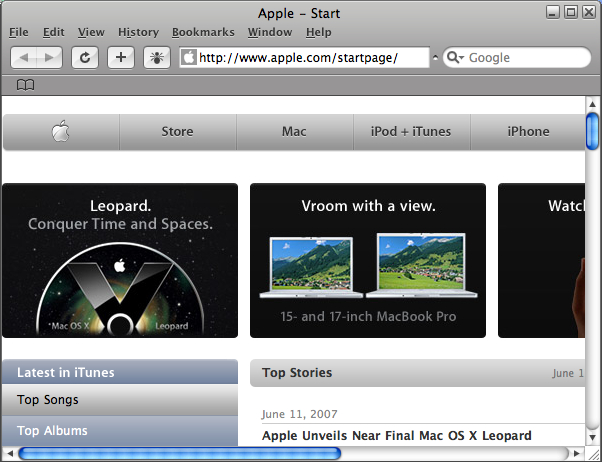Read the Apple Unveils Leopard story
This screenshot has height=462, width=602.
point(396,436)
